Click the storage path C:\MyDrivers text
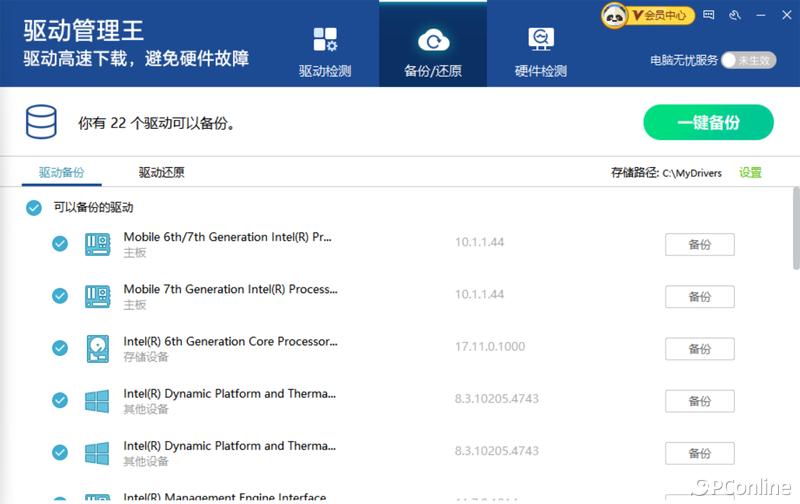800x504 pixels. click(692, 173)
